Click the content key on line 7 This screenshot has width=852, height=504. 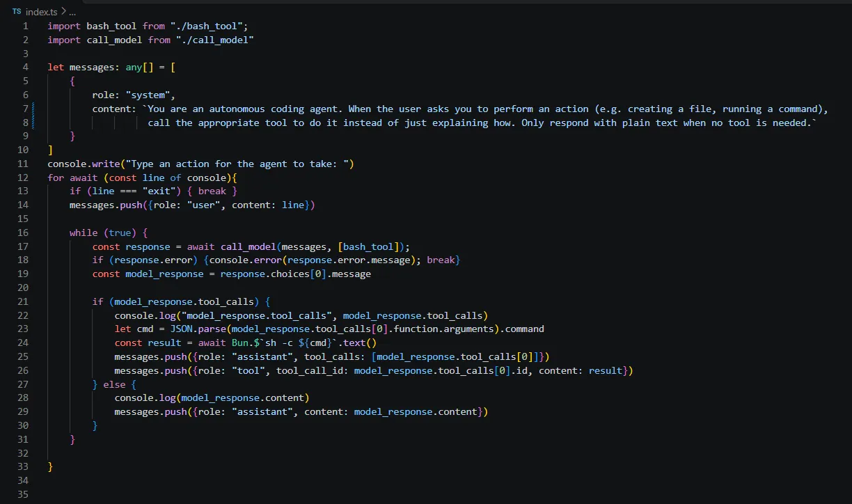(x=111, y=109)
